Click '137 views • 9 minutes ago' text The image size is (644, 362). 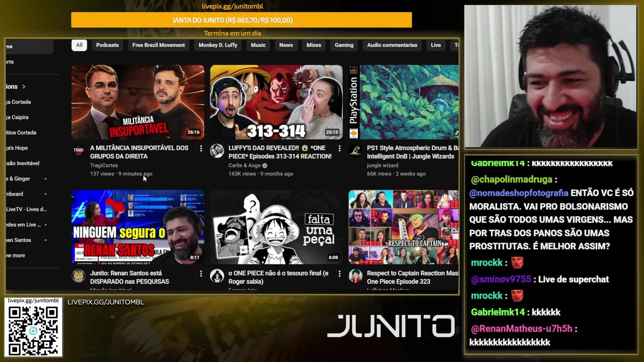coord(121,174)
